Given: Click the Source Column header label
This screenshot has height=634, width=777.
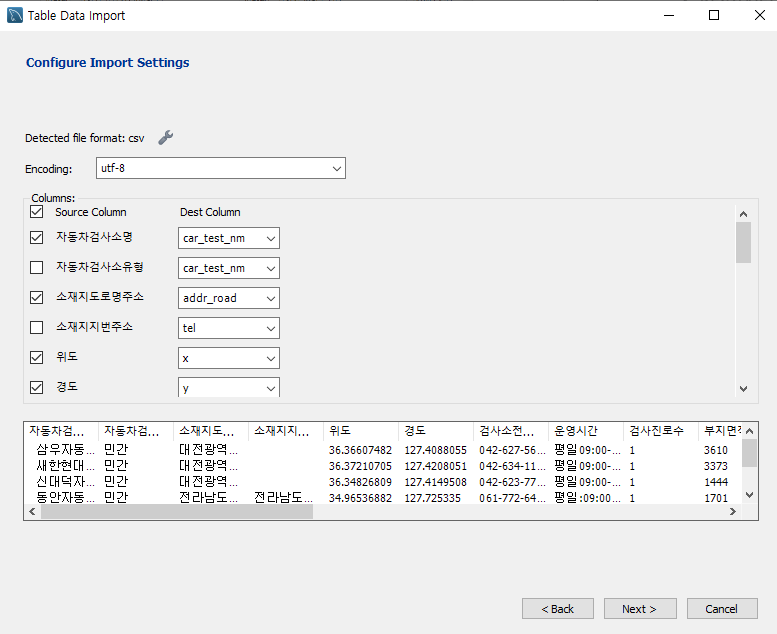Looking at the screenshot, I should [x=91, y=212].
